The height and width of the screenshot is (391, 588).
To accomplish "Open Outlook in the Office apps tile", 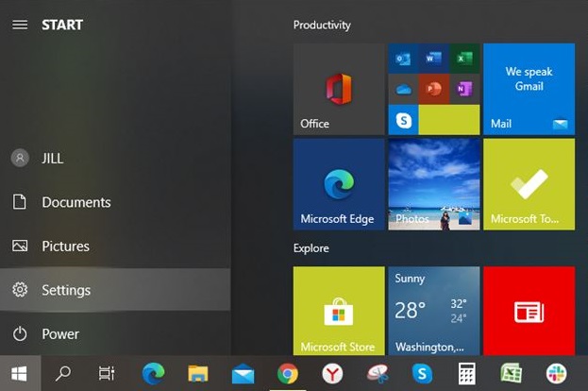I will [x=403, y=59].
